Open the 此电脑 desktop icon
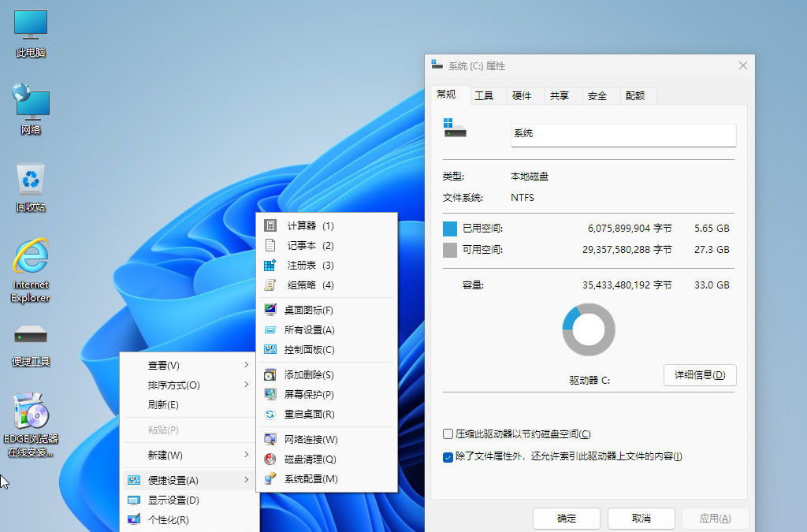Viewport: 807px width, 532px height. pyautogui.click(x=31, y=33)
